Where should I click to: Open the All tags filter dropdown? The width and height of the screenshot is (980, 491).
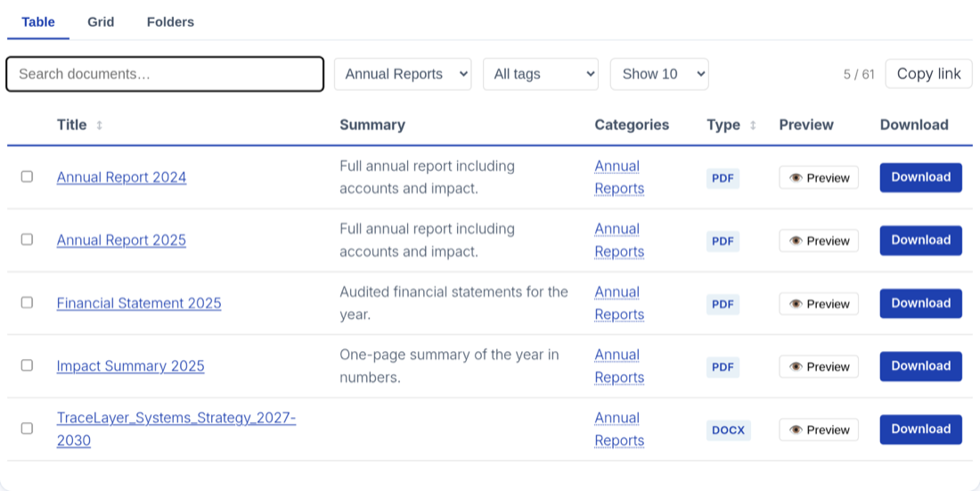(x=541, y=74)
